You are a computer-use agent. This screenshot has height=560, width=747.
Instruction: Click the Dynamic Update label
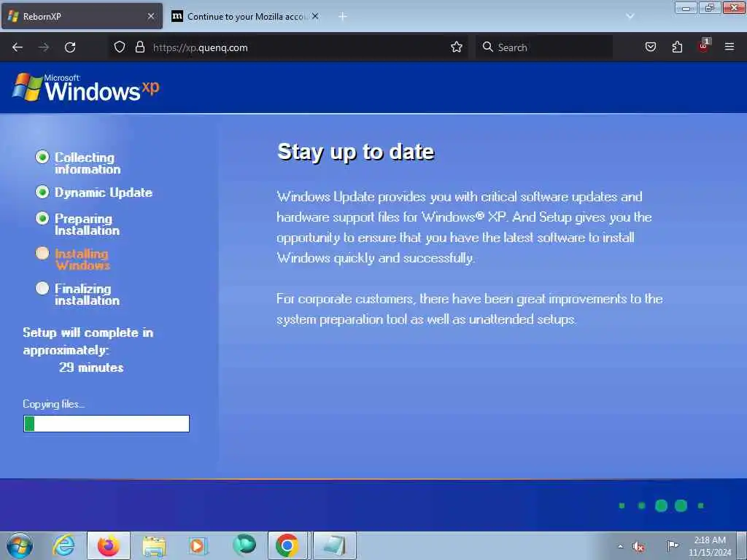104,192
